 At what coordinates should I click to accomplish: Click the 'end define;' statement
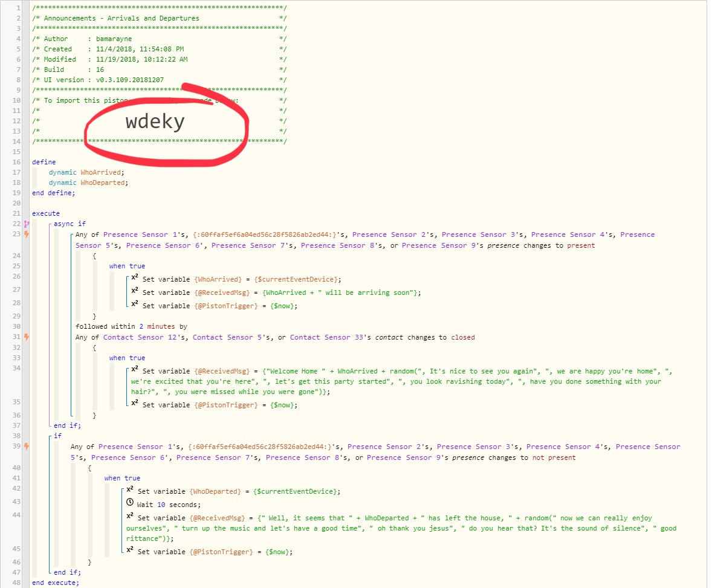[x=54, y=193]
